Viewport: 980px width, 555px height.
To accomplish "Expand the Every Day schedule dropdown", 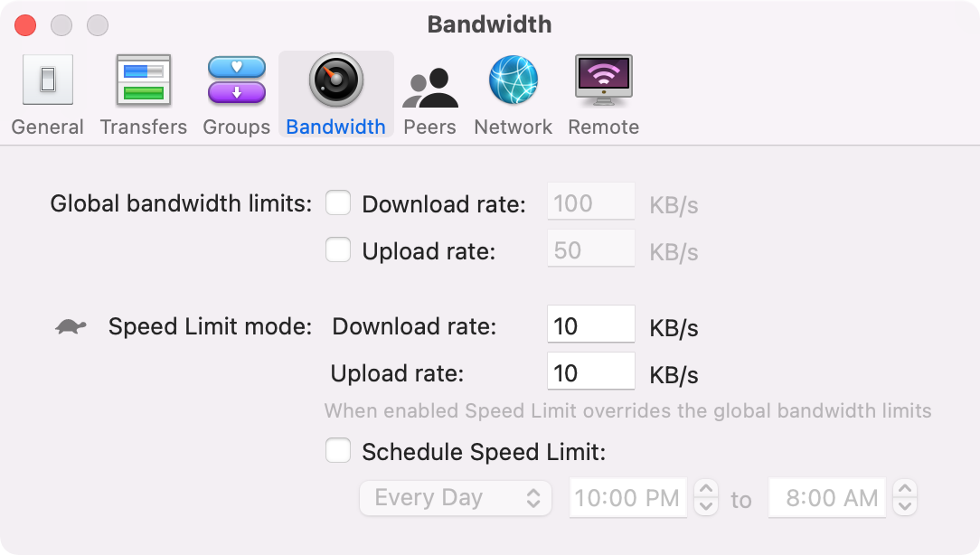I will (456, 498).
